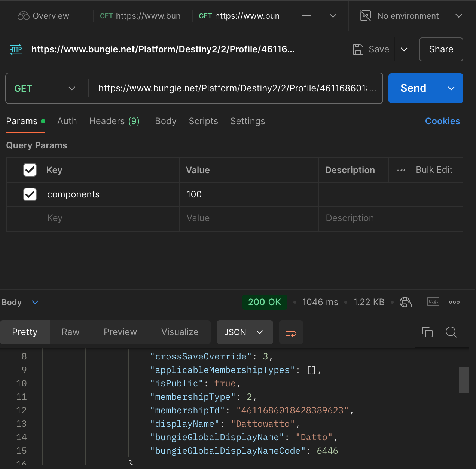Screen dimensions: 476x469
Task: Send the request
Action: coord(414,88)
